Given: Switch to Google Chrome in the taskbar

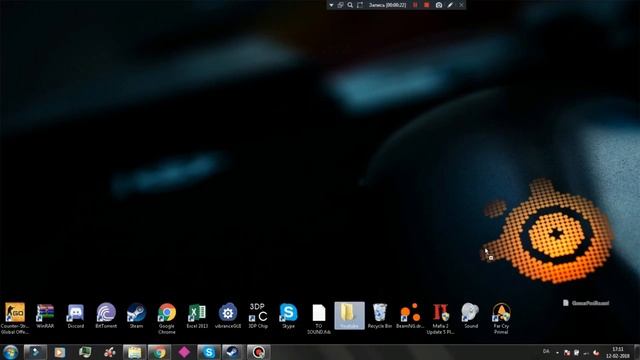Looking at the screenshot, I should tap(159, 352).
